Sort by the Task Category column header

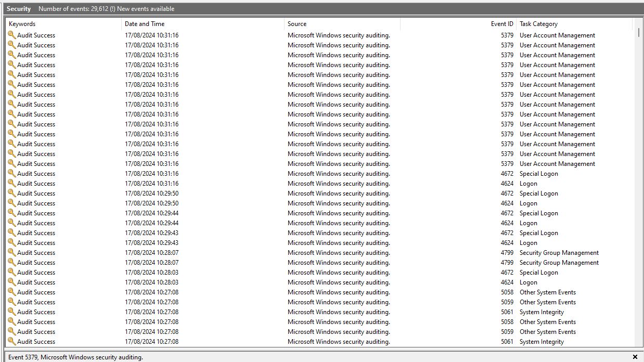coord(574,24)
